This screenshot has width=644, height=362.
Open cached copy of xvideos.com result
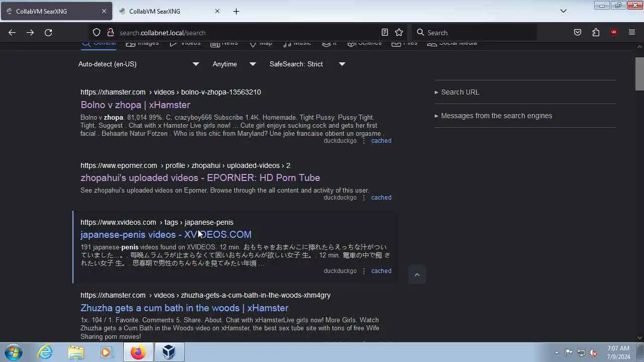click(381, 271)
